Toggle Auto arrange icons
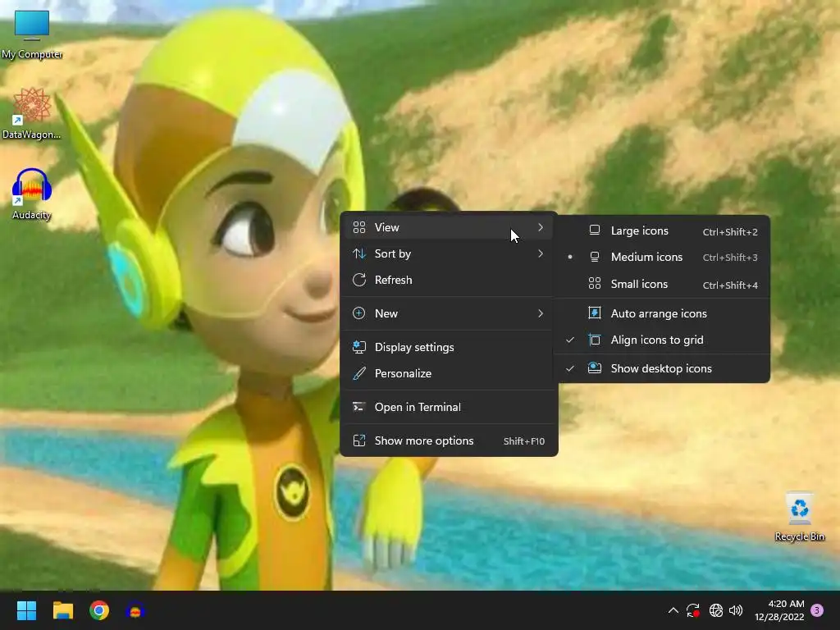 (x=662, y=313)
